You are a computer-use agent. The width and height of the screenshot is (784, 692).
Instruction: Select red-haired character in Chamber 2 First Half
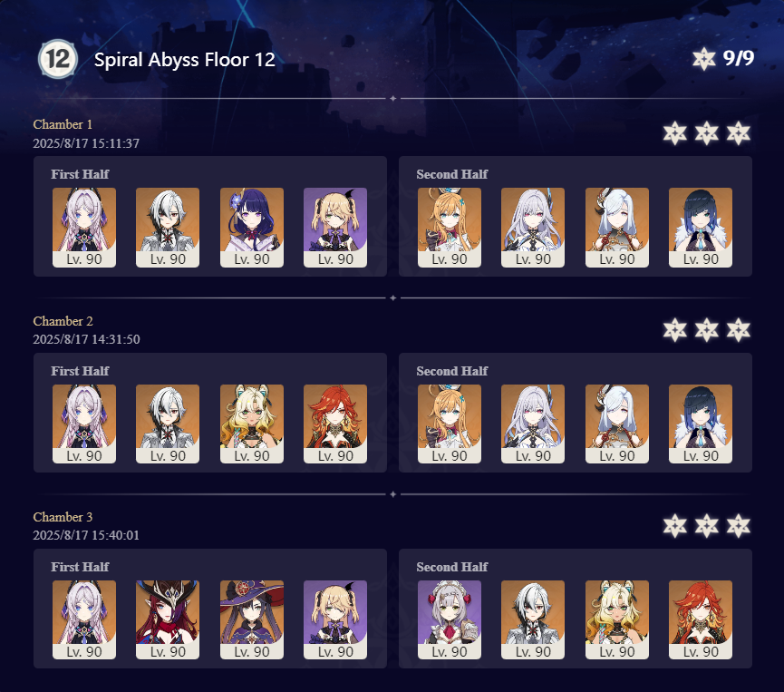(335, 424)
